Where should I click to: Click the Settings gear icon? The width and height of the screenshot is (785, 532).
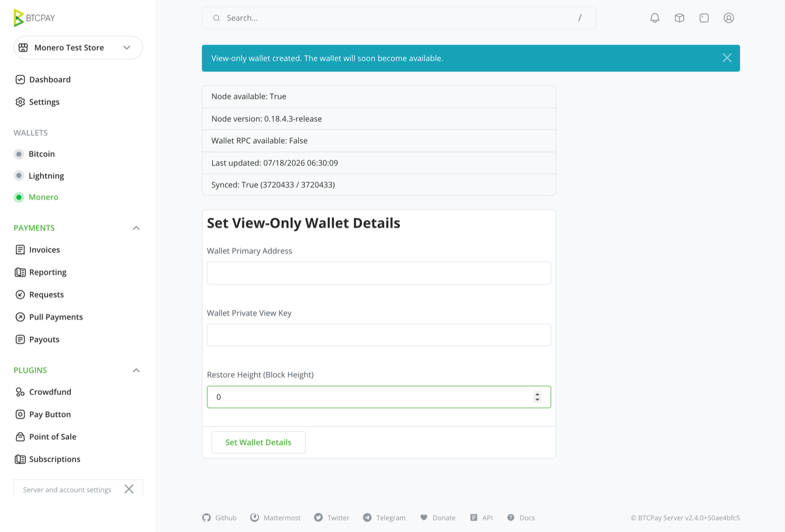click(20, 102)
